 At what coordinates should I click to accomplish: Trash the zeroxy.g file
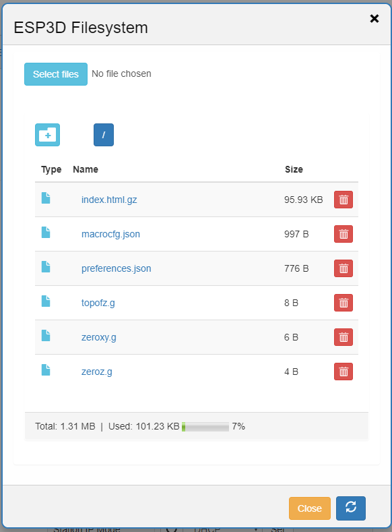(344, 337)
